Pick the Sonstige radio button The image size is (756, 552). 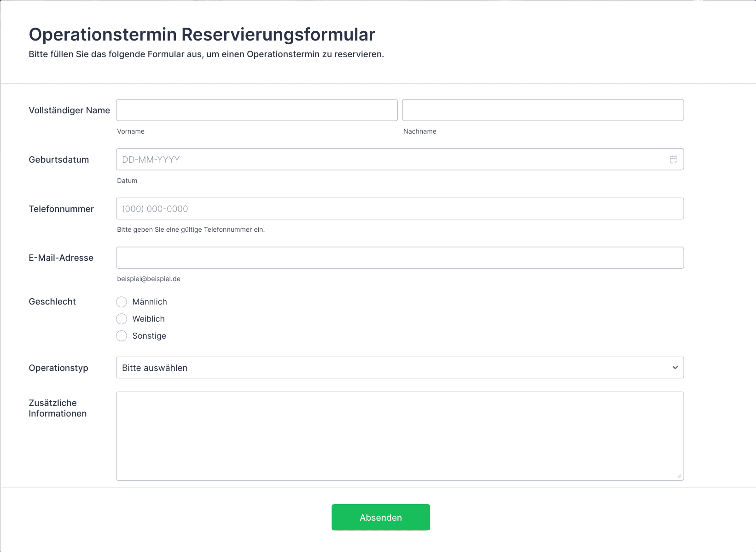(x=122, y=336)
